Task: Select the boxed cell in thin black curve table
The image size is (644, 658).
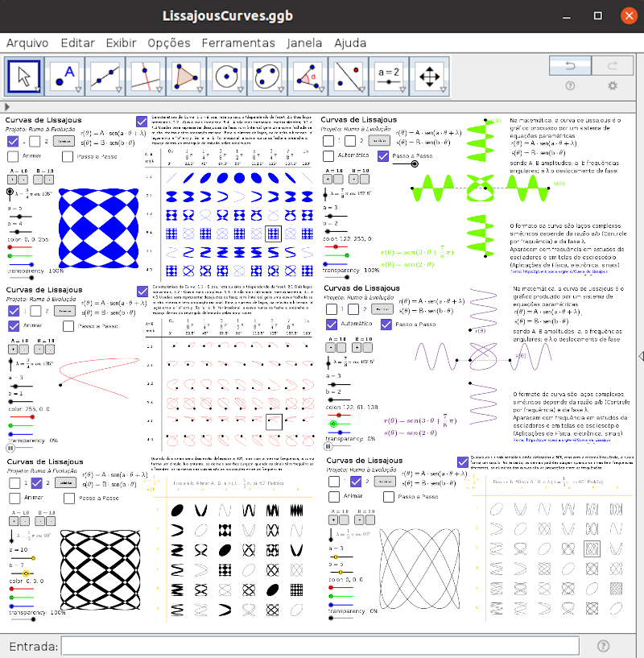Action: point(592,548)
